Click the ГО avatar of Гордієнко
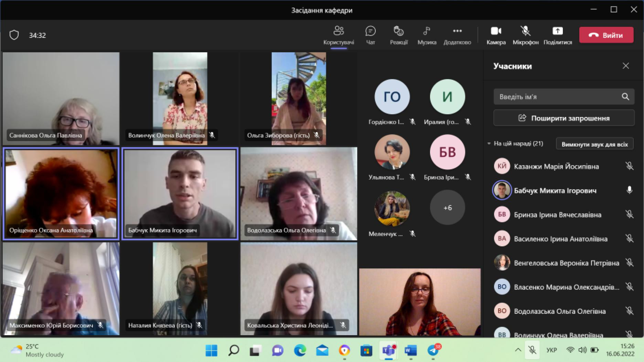644x362 pixels. (392, 97)
